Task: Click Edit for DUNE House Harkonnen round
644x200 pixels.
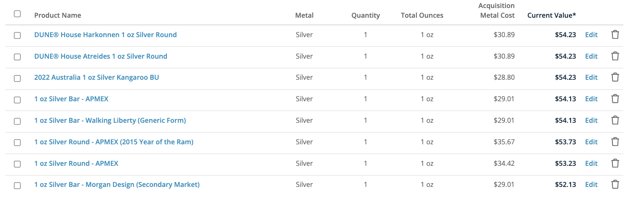Action: pyautogui.click(x=591, y=35)
